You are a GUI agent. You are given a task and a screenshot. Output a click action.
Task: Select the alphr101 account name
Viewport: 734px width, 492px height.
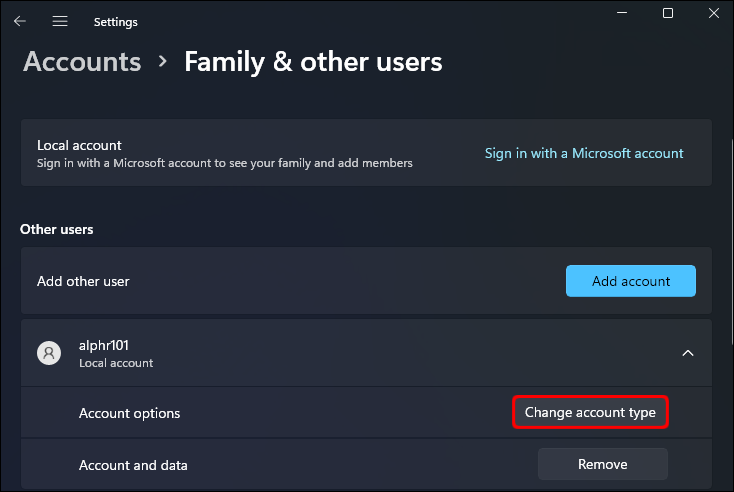[105, 345]
